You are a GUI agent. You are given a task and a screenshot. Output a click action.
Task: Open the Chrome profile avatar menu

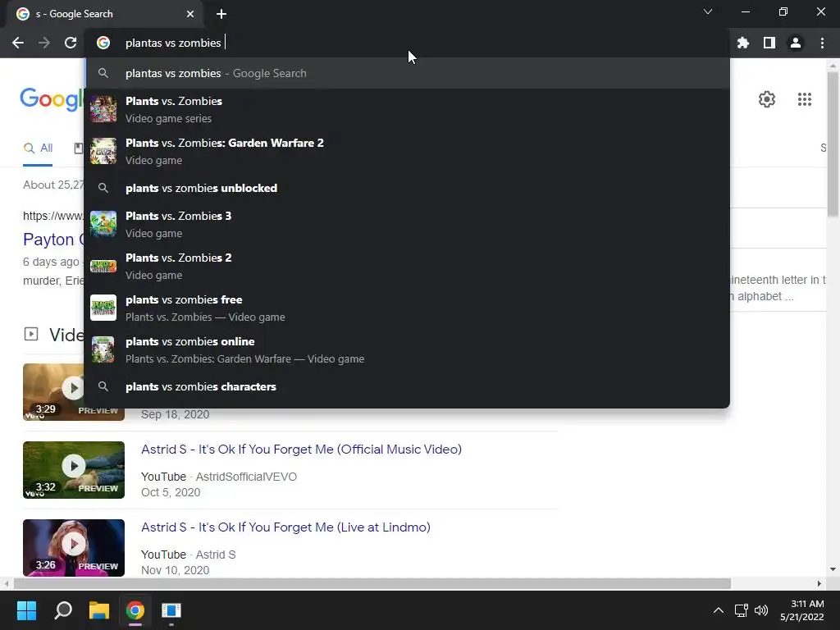796,43
